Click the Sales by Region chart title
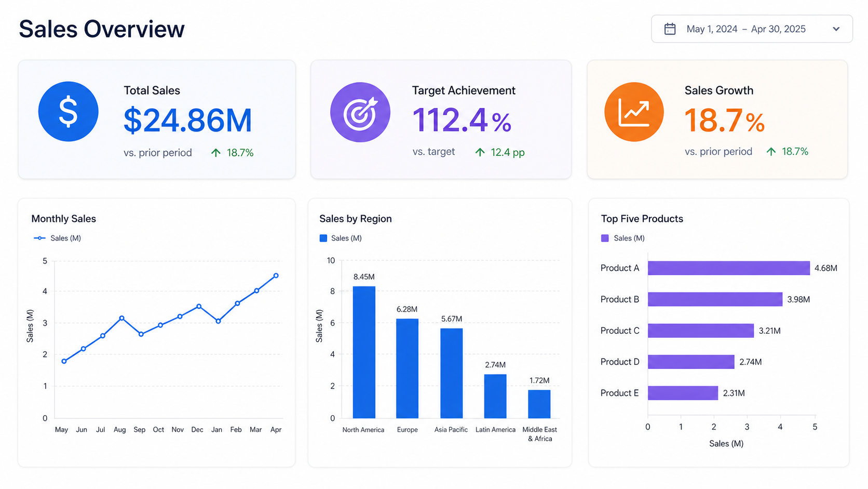The width and height of the screenshot is (868, 489). click(356, 219)
